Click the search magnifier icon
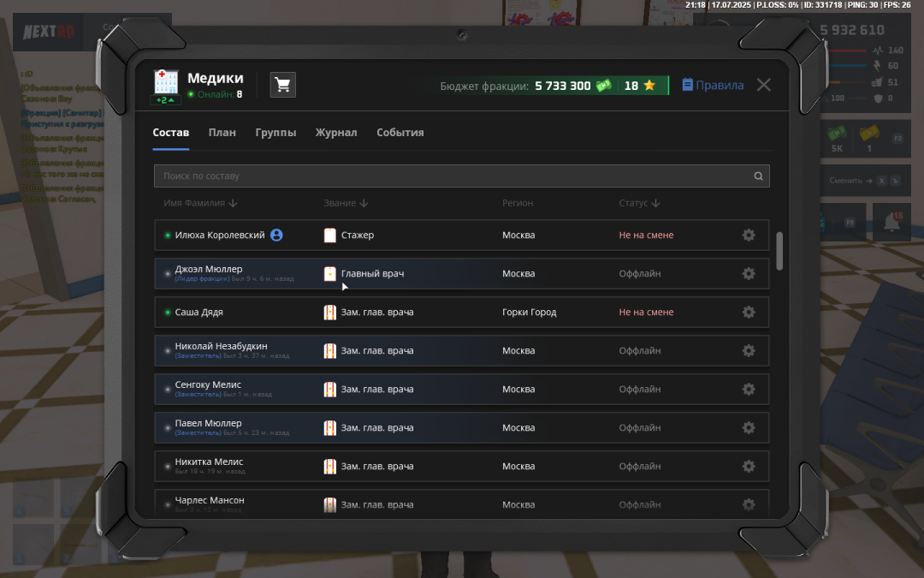Image resolution: width=924 pixels, height=578 pixels. pos(758,176)
